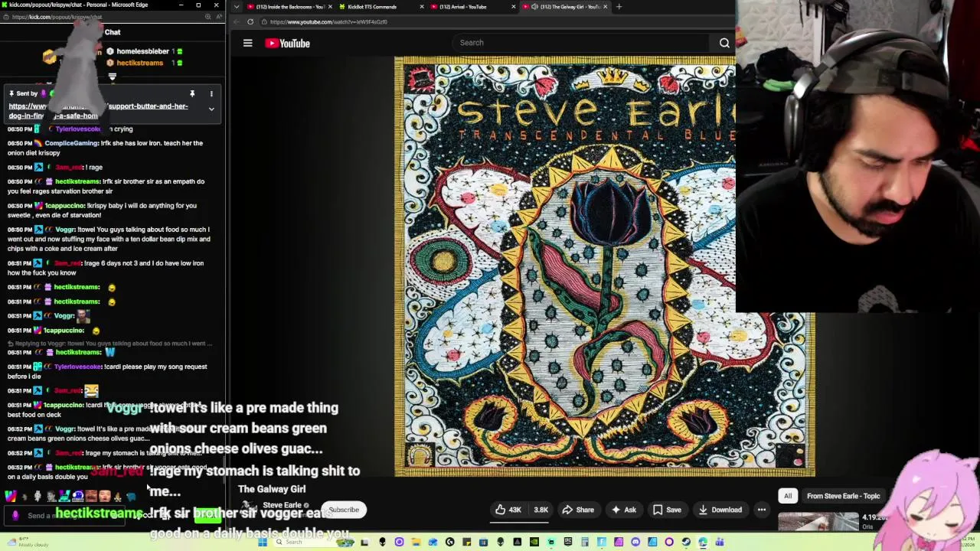Focus the YouTube Search input field
Viewport: 980px width, 551px height.
click(582, 43)
